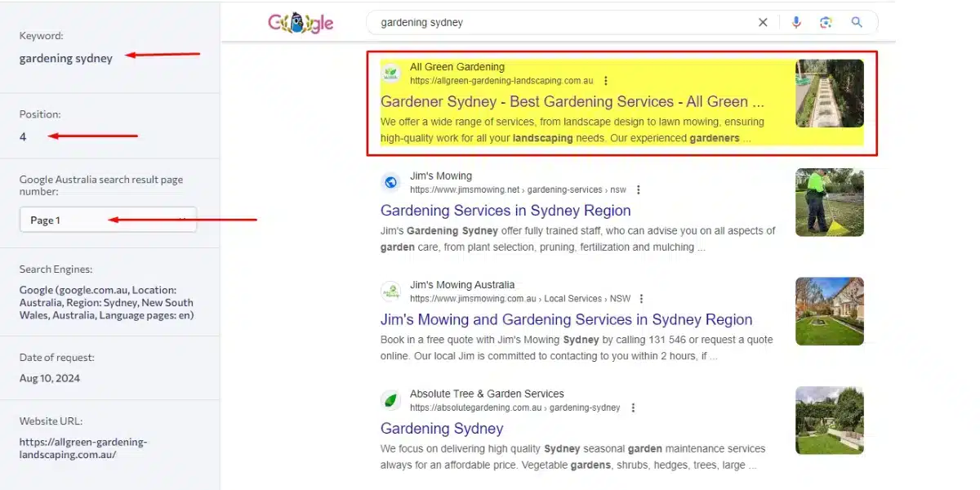
Task: Open three-dot menu for jimsmowing.net result
Action: 639,189
